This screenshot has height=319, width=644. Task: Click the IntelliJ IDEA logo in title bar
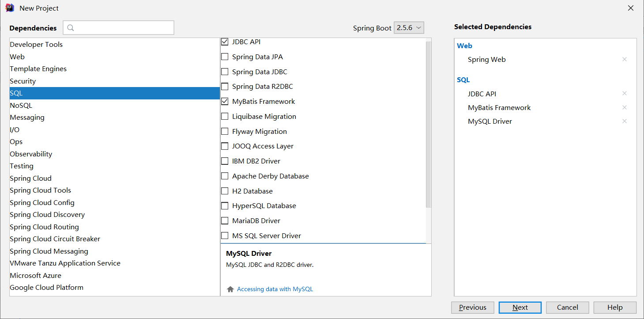[x=9, y=8]
